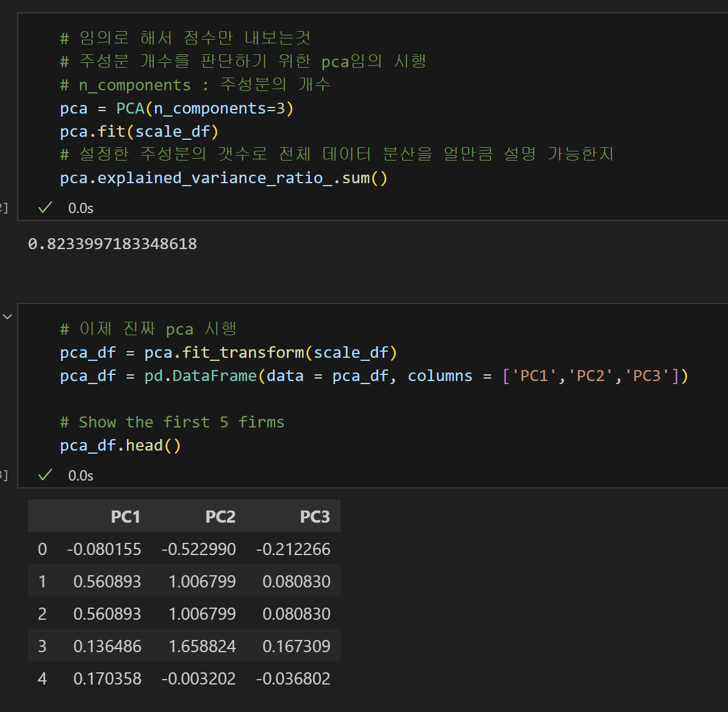
Task: Click the green success checkmark of second cell
Action: 45,475
